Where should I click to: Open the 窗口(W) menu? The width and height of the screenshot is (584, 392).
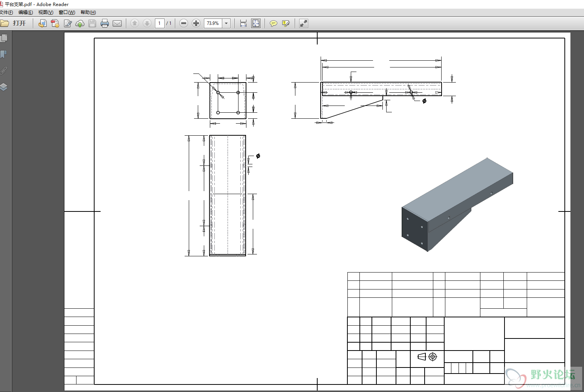pos(67,12)
